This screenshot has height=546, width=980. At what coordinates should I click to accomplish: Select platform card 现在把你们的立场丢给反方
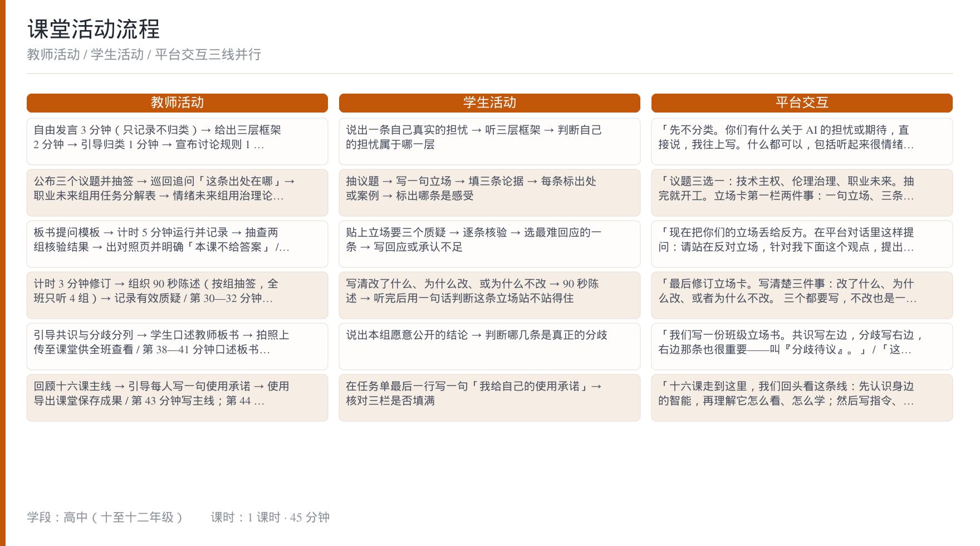802,244
